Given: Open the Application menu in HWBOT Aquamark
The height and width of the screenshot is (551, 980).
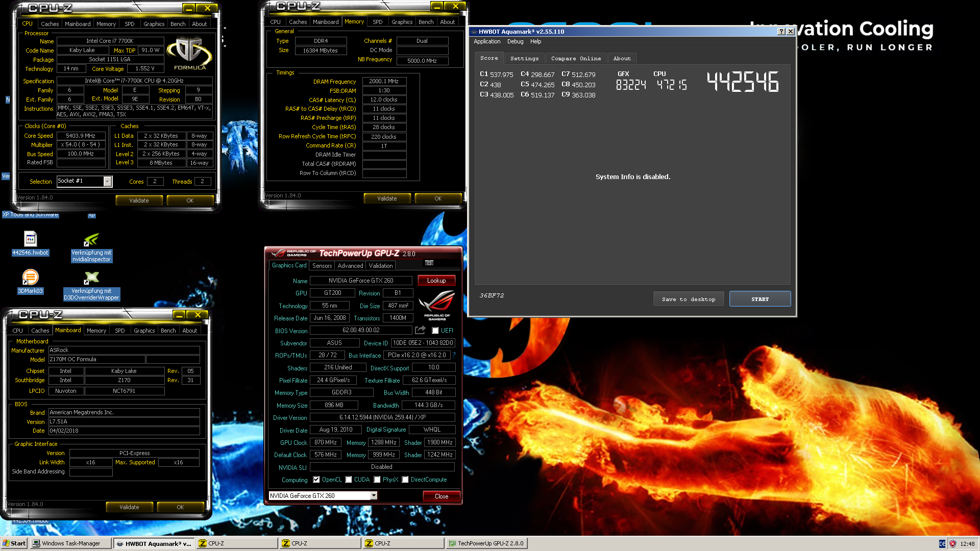Looking at the screenshot, I should pyautogui.click(x=487, y=42).
